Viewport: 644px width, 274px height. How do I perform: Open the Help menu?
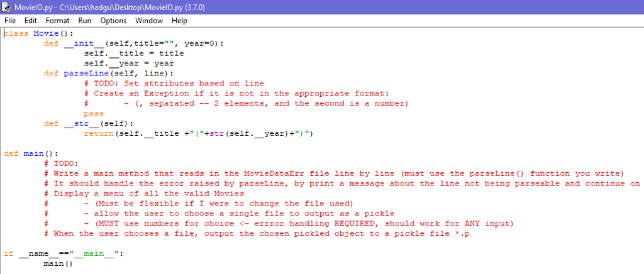pos(179,21)
